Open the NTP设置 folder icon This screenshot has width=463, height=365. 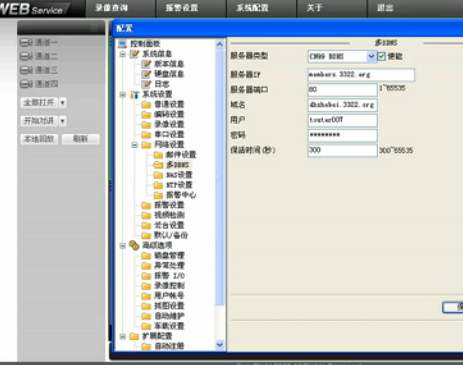coord(158,185)
